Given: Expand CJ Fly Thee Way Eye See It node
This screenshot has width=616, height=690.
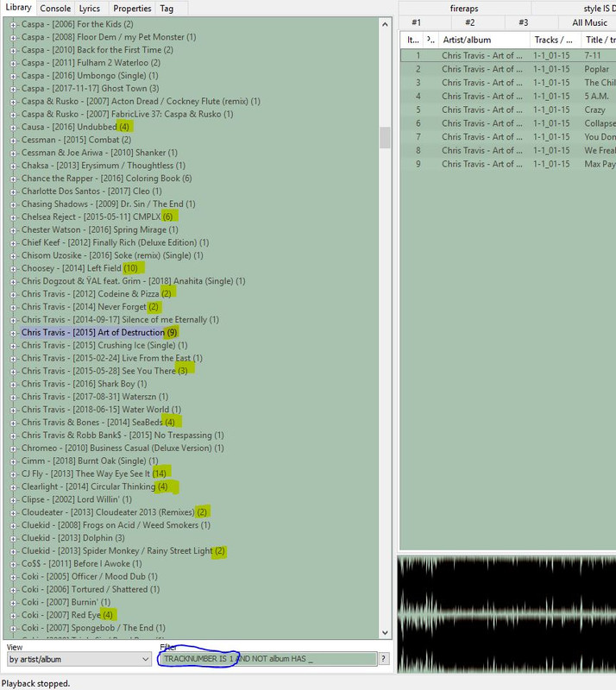Looking at the screenshot, I should point(13,474).
